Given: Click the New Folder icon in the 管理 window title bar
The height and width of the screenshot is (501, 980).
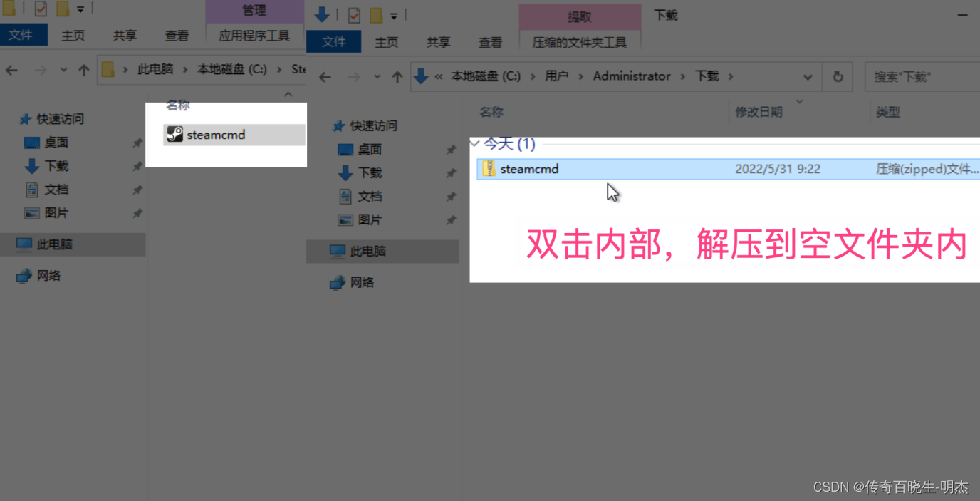Looking at the screenshot, I should coord(63,9).
